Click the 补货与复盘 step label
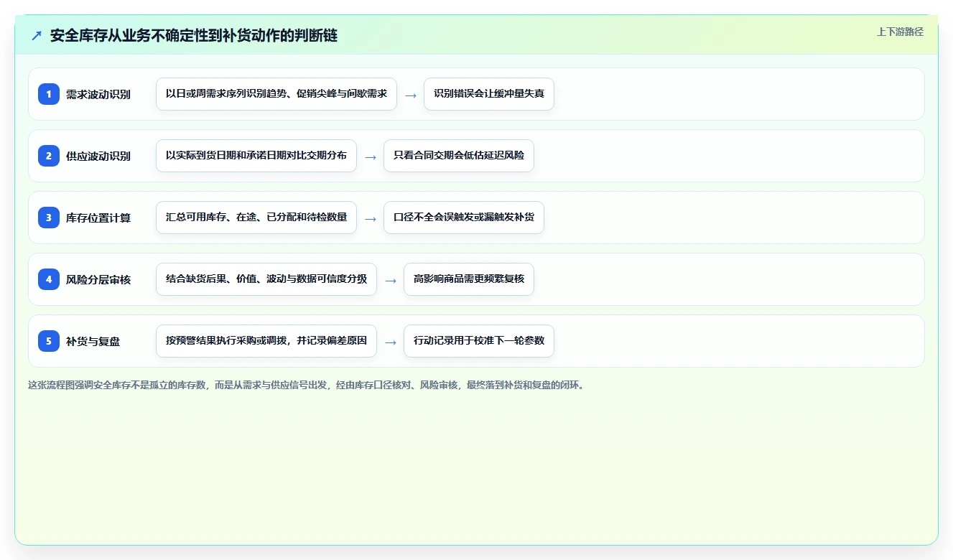The image size is (953, 560). [x=93, y=341]
